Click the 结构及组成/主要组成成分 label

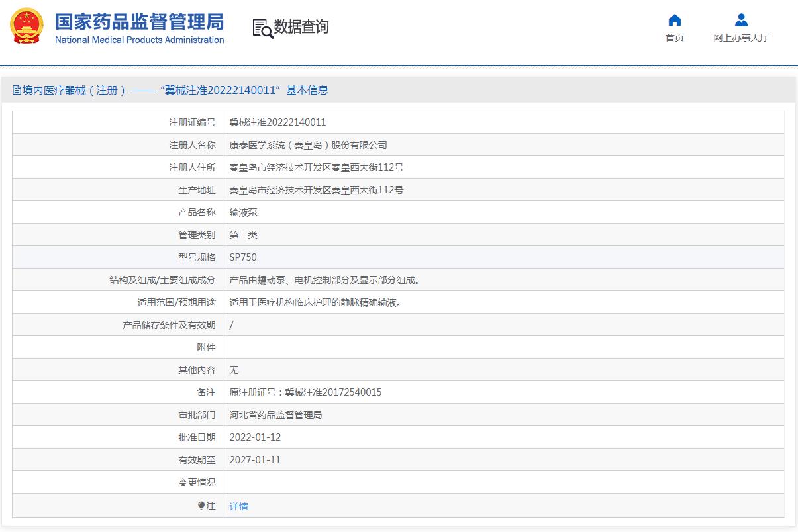click(162, 280)
